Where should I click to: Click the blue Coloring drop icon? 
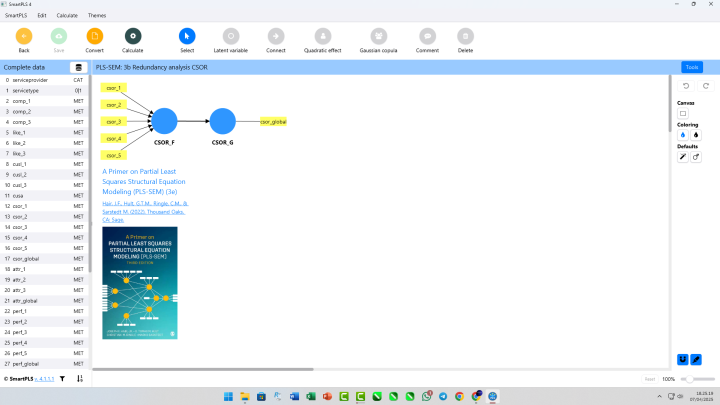tap(683, 135)
